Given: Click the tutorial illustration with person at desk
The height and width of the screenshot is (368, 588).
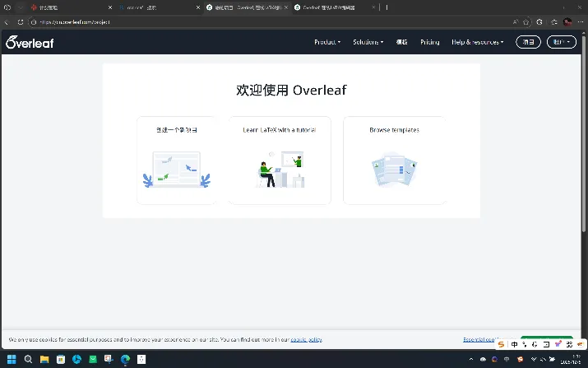Looking at the screenshot, I should click(280, 170).
